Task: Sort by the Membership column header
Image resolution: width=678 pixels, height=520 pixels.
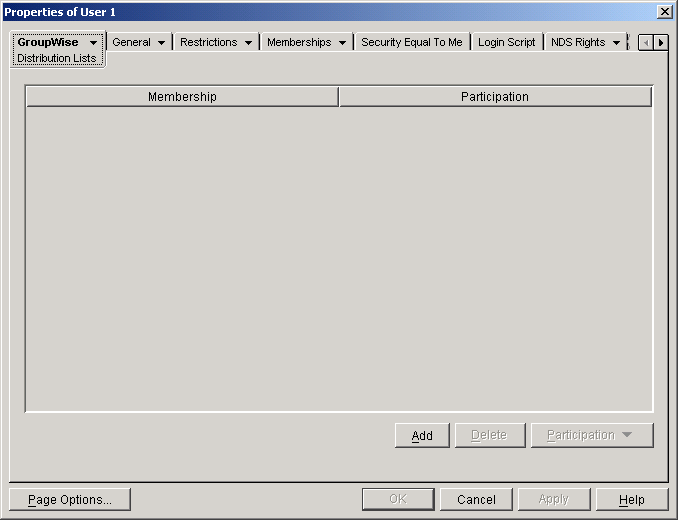Action: [x=182, y=97]
